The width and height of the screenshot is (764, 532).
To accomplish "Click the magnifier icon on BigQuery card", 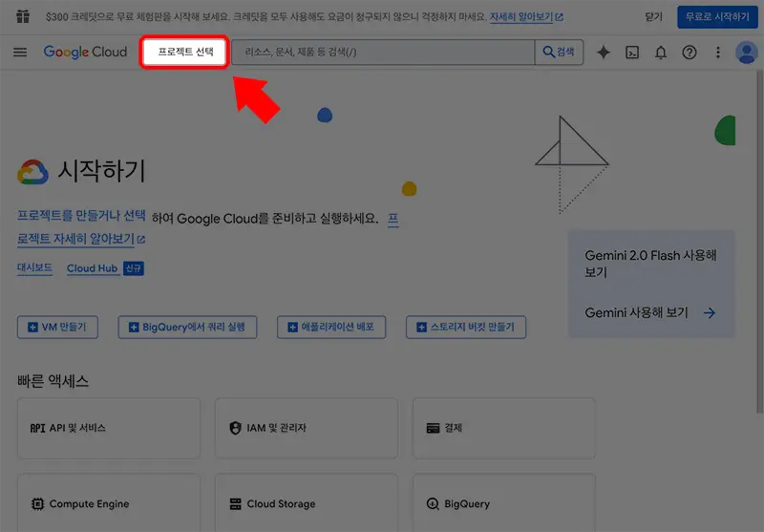I will click(x=433, y=503).
